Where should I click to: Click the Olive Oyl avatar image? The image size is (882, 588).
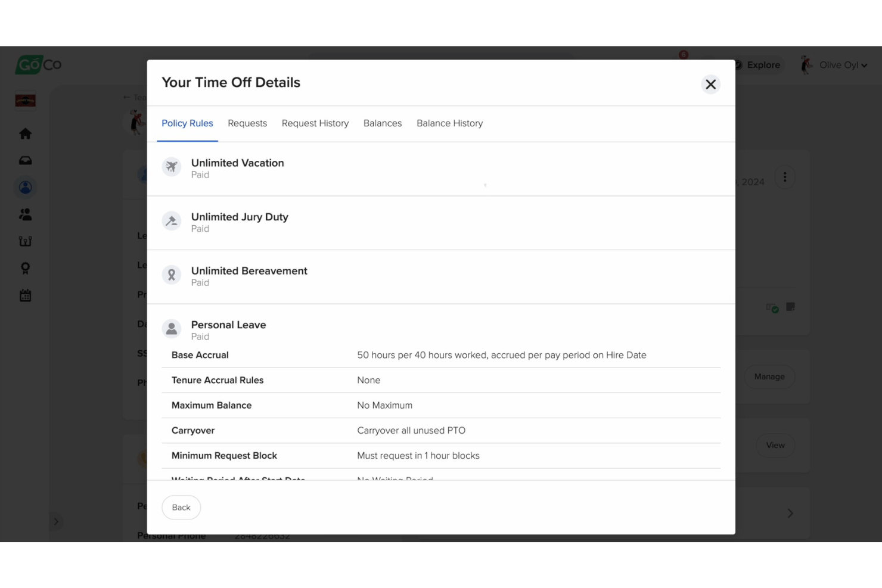pyautogui.click(x=806, y=65)
